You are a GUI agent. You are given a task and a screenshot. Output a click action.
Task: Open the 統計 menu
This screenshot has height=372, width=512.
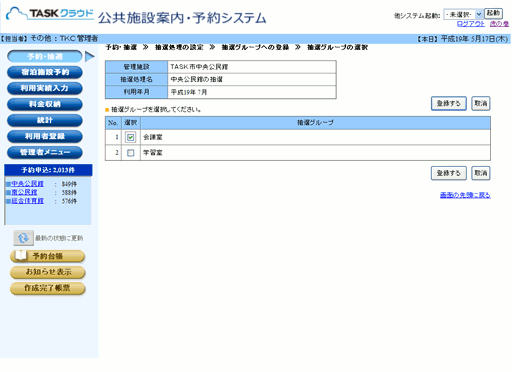click(45, 120)
